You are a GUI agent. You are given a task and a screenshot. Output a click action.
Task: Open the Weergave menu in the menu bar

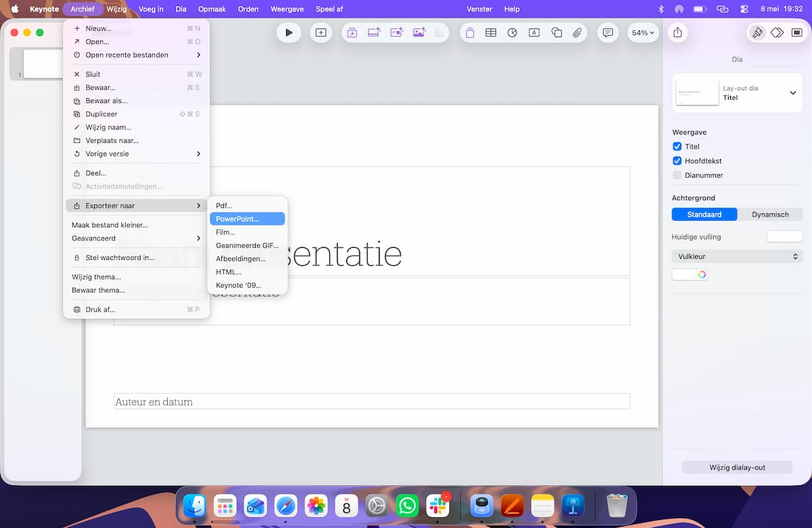(287, 9)
